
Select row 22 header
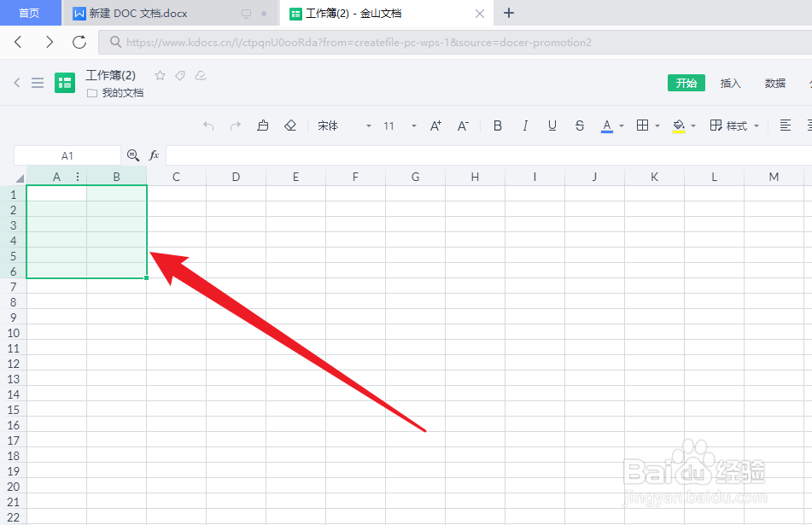point(14,517)
